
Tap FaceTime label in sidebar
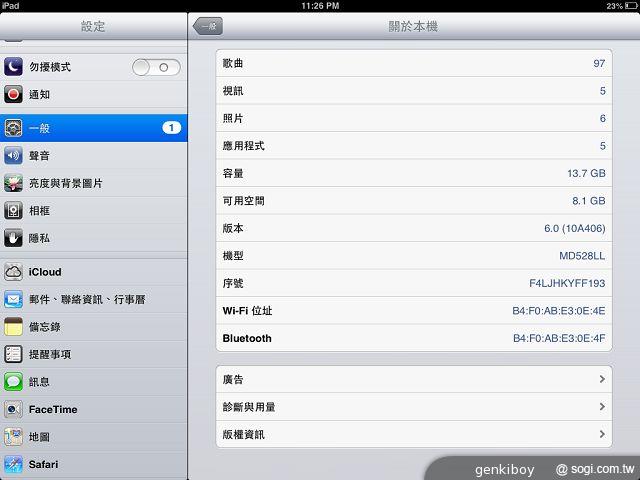click(x=53, y=409)
